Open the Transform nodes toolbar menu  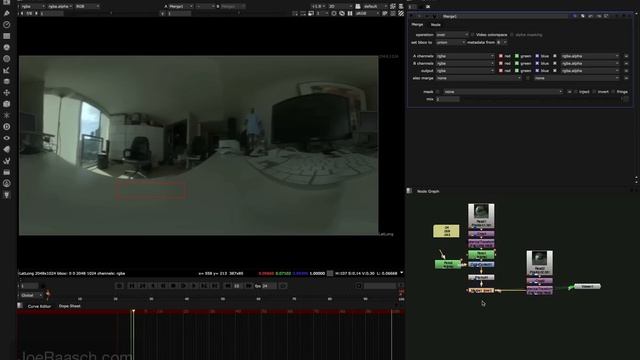pyautogui.click(x=7, y=93)
